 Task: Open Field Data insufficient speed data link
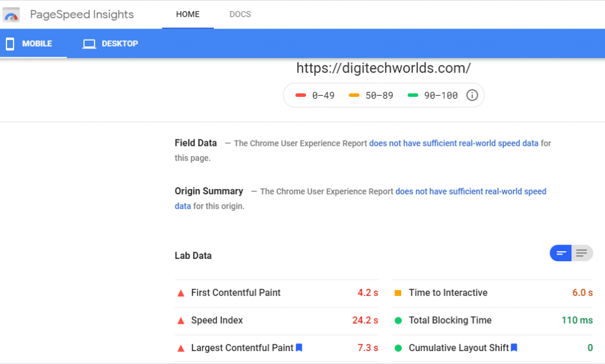(454, 143)
